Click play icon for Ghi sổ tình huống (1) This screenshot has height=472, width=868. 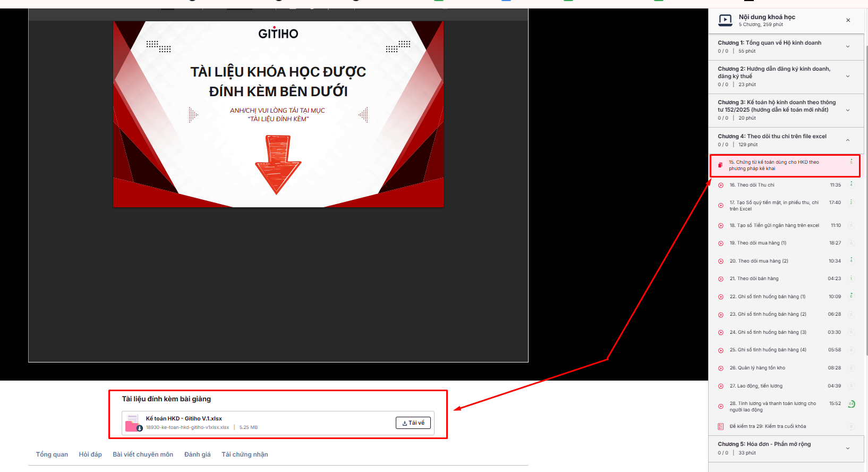click(x=721, y=297)
